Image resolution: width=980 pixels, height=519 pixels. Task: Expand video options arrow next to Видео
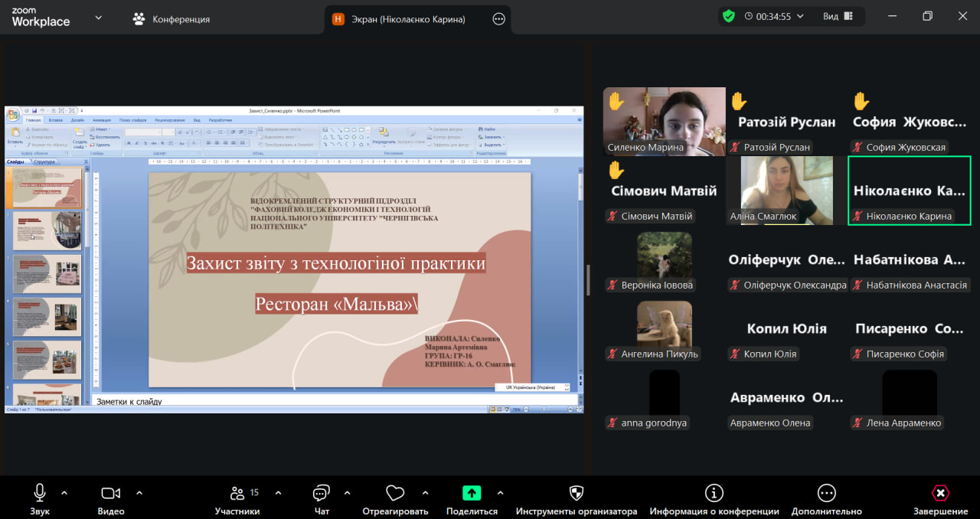click(x=139, y=493)
